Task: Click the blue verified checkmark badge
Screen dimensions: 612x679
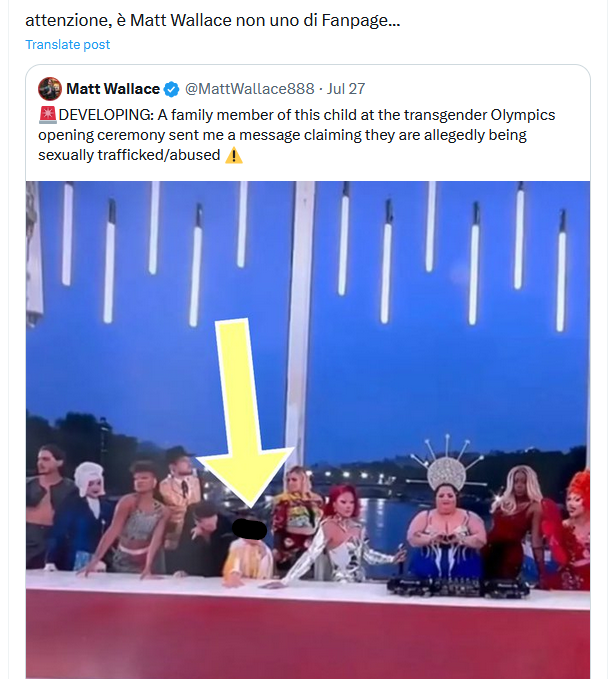Action: coord(172,89)
